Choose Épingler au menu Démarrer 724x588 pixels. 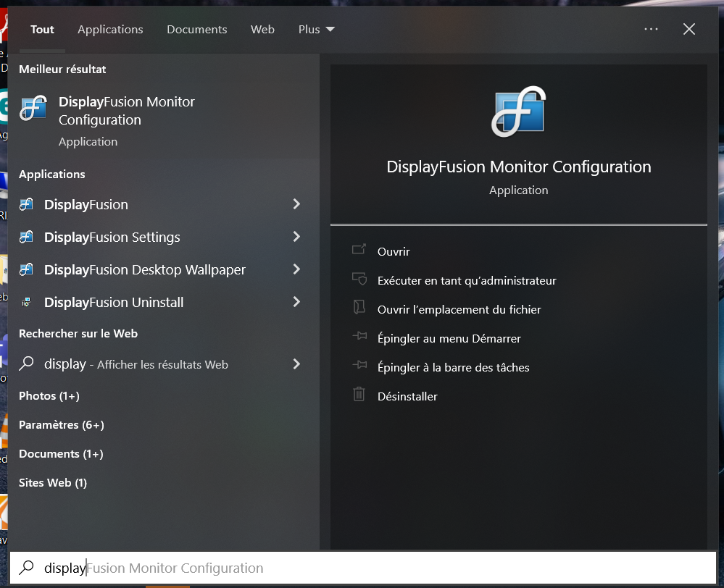[449, 339]
